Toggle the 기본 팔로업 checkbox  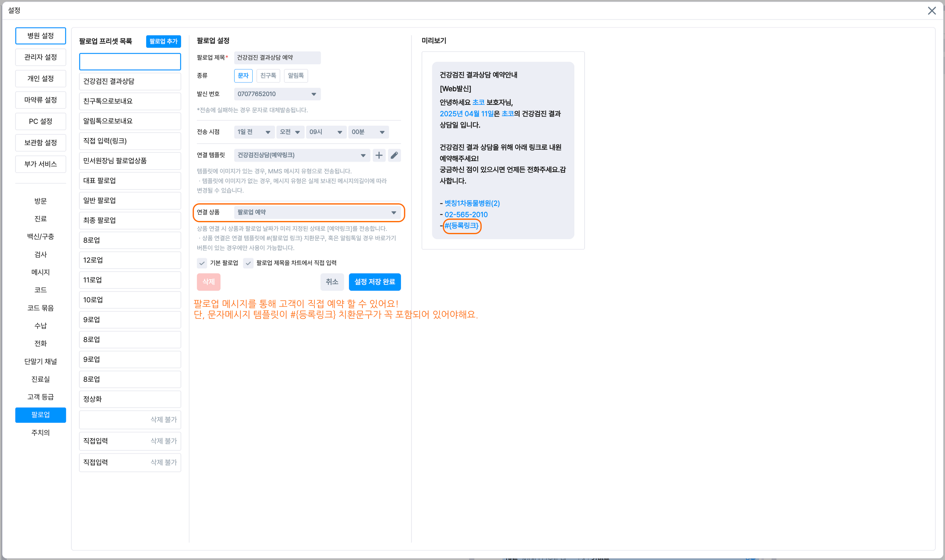pos(202,263)
